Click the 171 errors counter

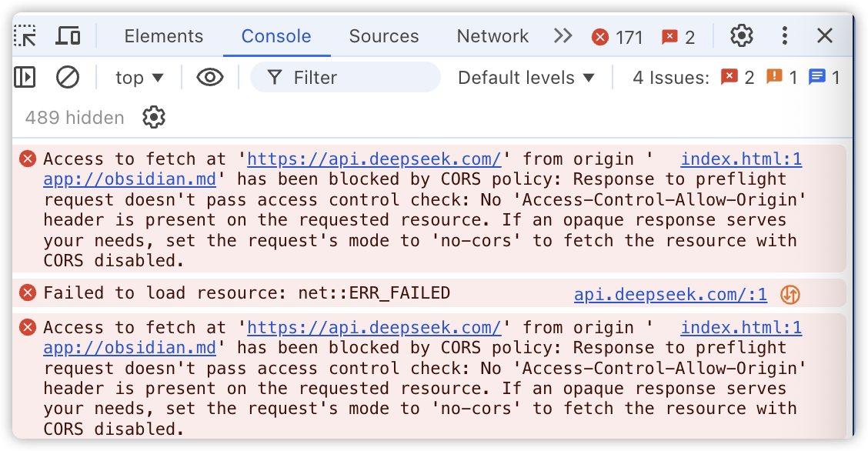(617, 37)
